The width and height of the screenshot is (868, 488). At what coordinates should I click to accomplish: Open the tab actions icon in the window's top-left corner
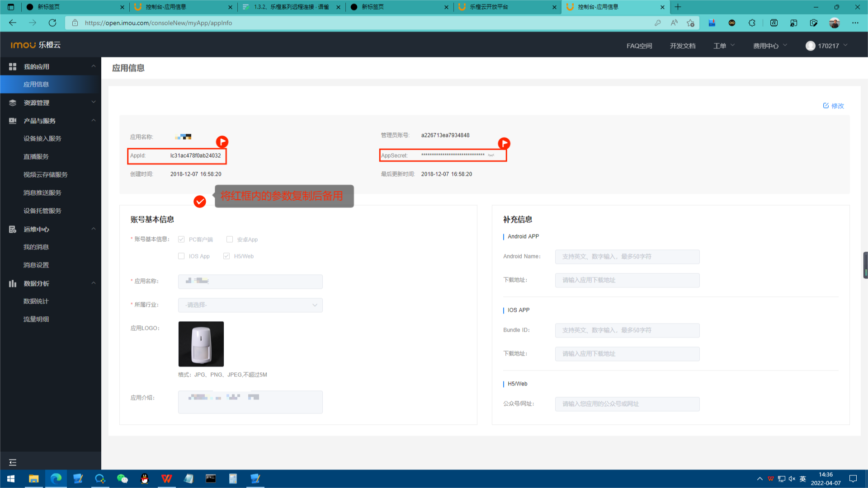coord(11,7)
